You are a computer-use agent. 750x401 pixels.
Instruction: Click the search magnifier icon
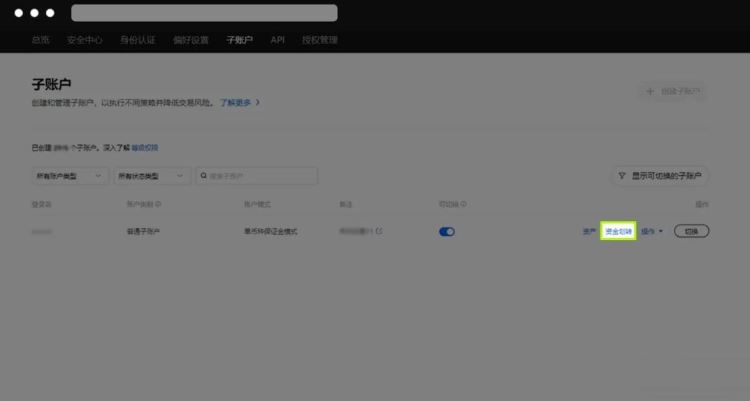pyautogui.click(x=205, y=176)
